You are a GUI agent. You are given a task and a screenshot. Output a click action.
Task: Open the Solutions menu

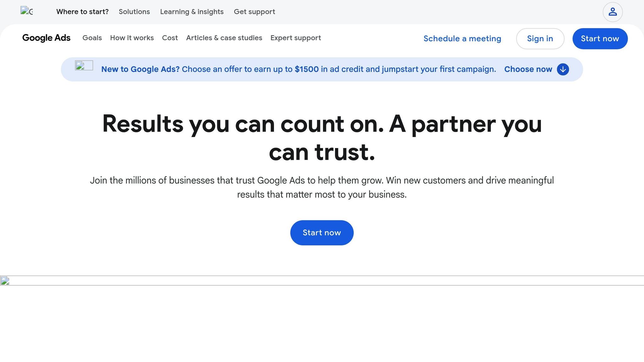pyautogui.click(x=134, y=12)
